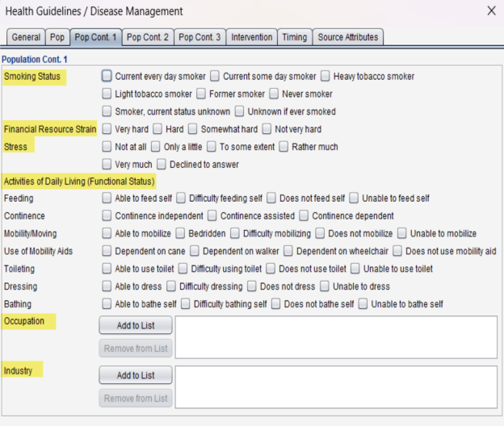Switch to the General tab
The height and width of the screenshot is (426, 504).
(26, 37)
